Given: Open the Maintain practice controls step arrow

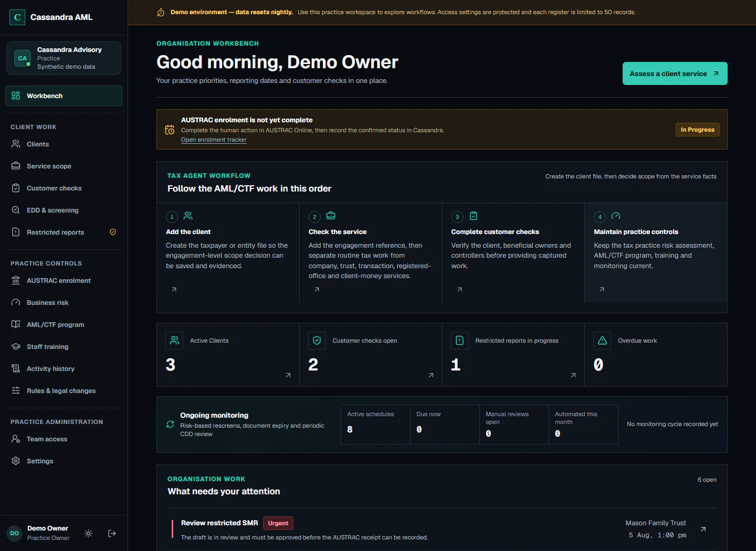Looking at the screenshot, I should (x=602, y=290).
